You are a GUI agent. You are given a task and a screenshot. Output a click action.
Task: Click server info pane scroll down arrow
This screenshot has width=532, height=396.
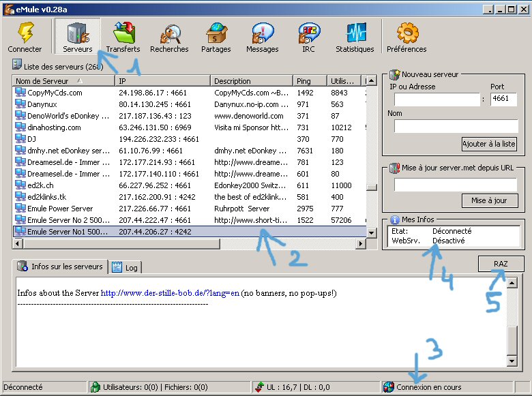point(512,361)
